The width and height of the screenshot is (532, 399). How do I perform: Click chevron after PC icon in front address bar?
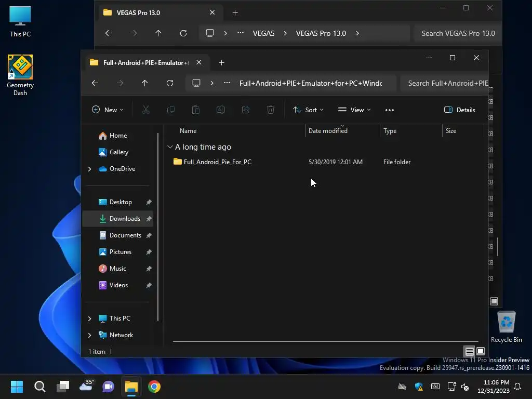click(x=212, y=83)
